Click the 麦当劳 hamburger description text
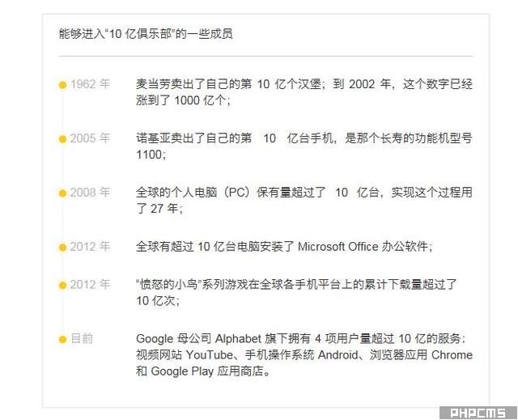Viewport: 518px width, 420px height. (x=304, y=92)
